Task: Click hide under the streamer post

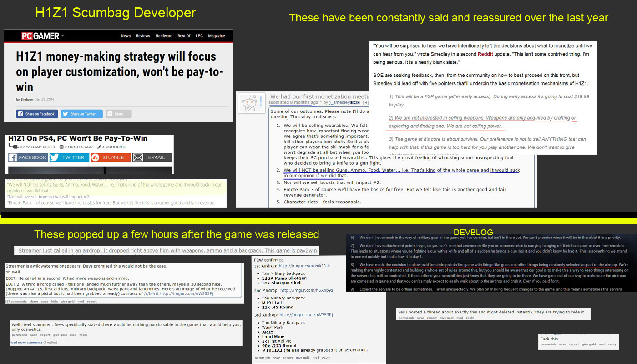Action: tap(55, 301)
